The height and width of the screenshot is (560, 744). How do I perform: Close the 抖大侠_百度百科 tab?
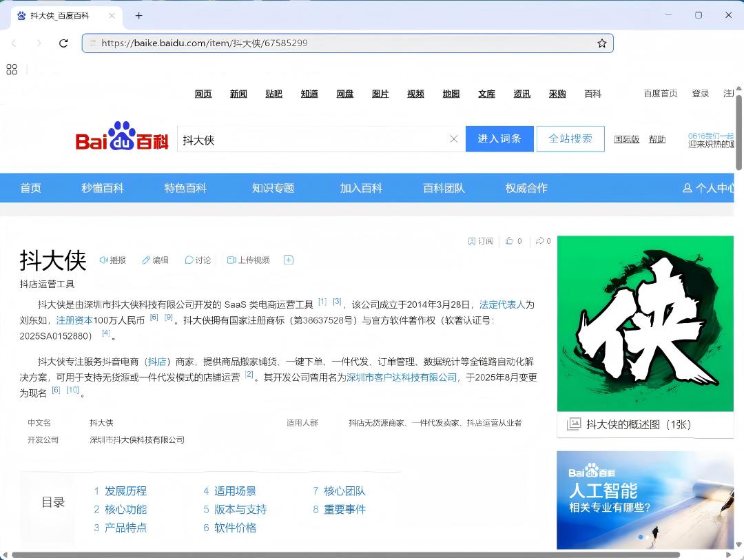click(112, 16)
